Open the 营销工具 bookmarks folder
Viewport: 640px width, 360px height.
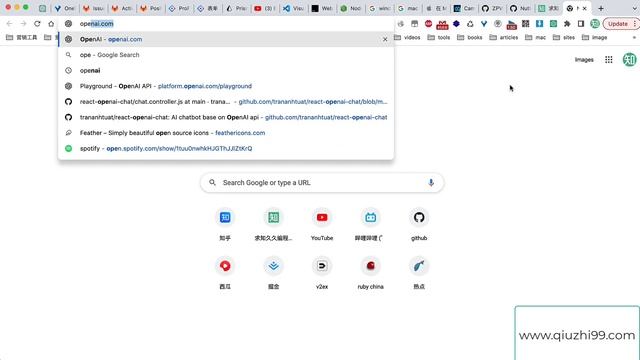pos(22,38)
